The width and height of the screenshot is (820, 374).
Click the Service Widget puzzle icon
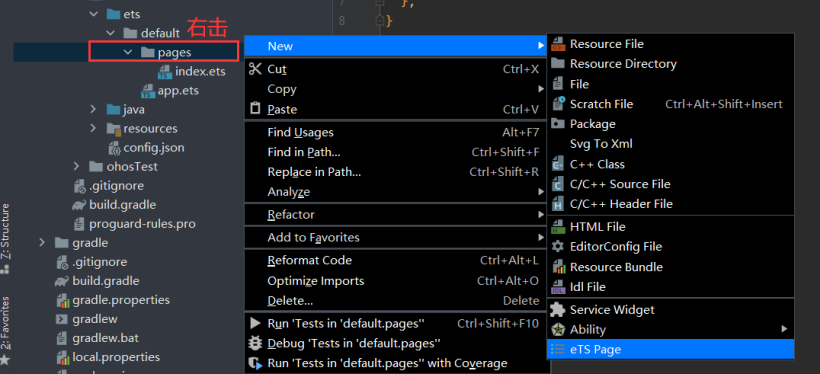(558, 310)
